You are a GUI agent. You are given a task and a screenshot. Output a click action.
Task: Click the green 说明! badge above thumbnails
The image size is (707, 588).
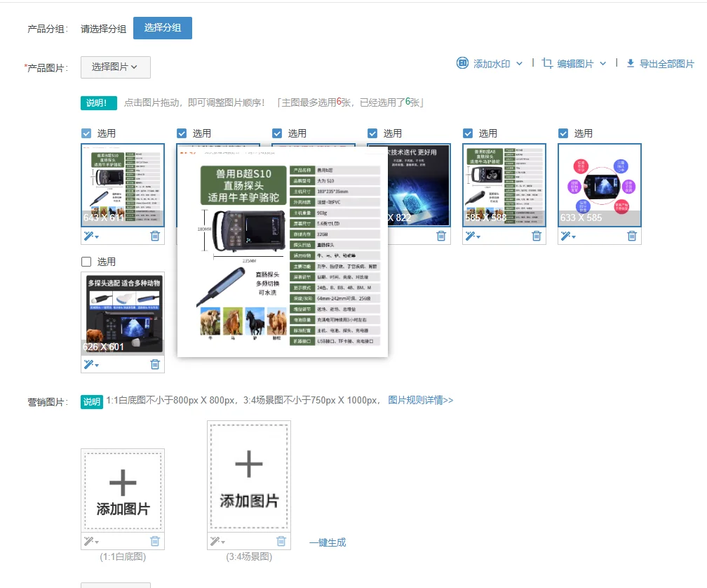(99, 103)
